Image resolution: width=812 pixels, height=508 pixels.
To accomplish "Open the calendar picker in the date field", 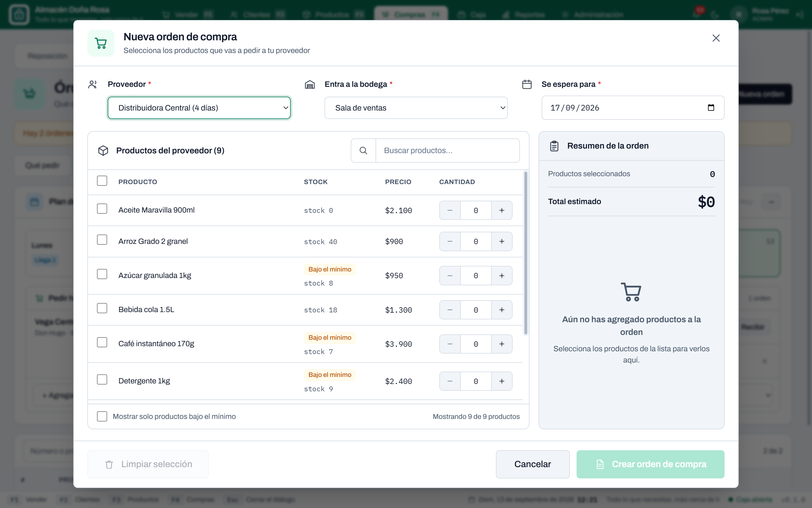I will pos(711,107).
